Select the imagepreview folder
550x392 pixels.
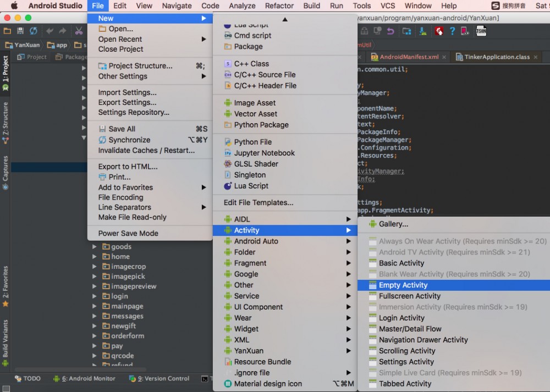129,286
